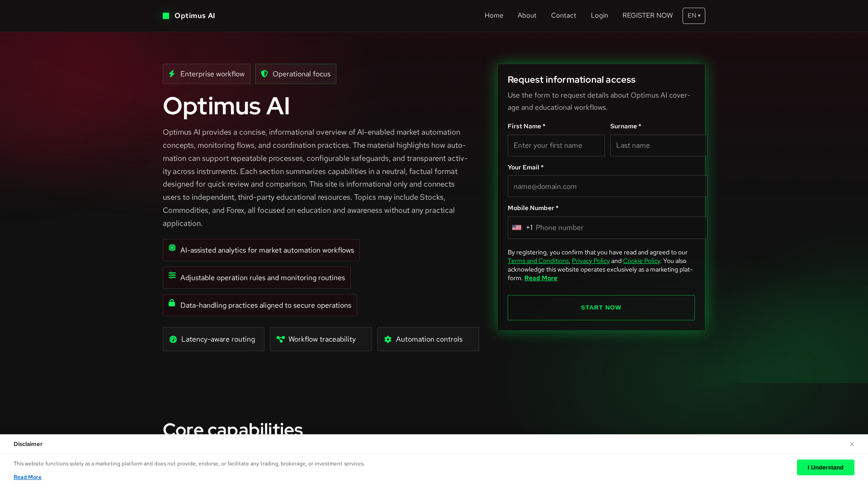Click the US flag country icon
Image resolution: width=868 pixels, height=488 pixels.
pyautogui.click(x=517, y=228)
